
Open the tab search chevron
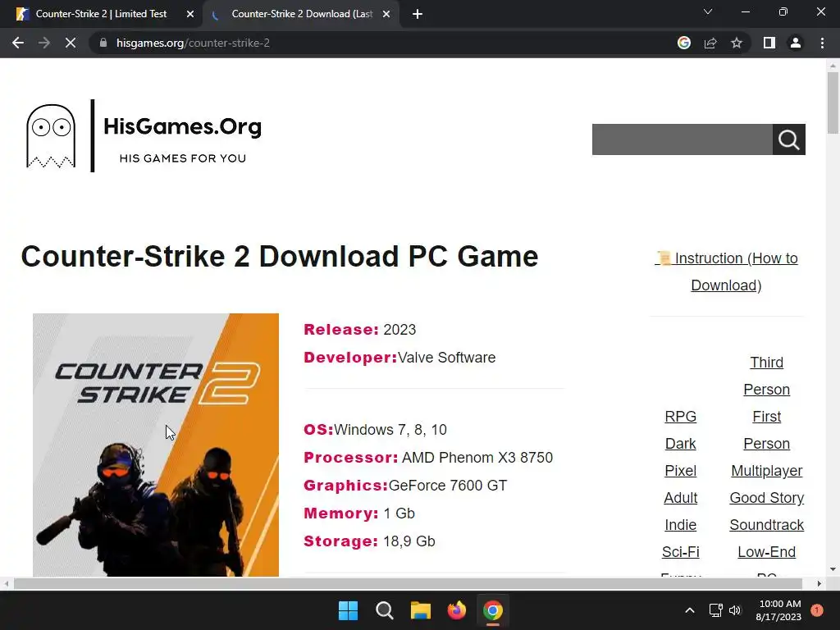click(x=708, y=11)
